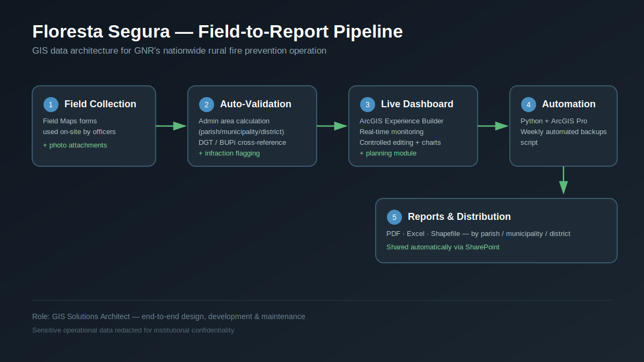The image size is (644, 362).
Task: Click the 'Automation' heading
Action: pyautogui.click(x=569, y=104)
